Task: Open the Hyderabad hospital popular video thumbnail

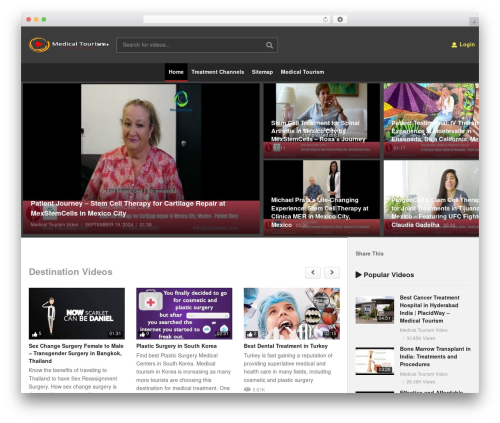Action: [375, 310]
